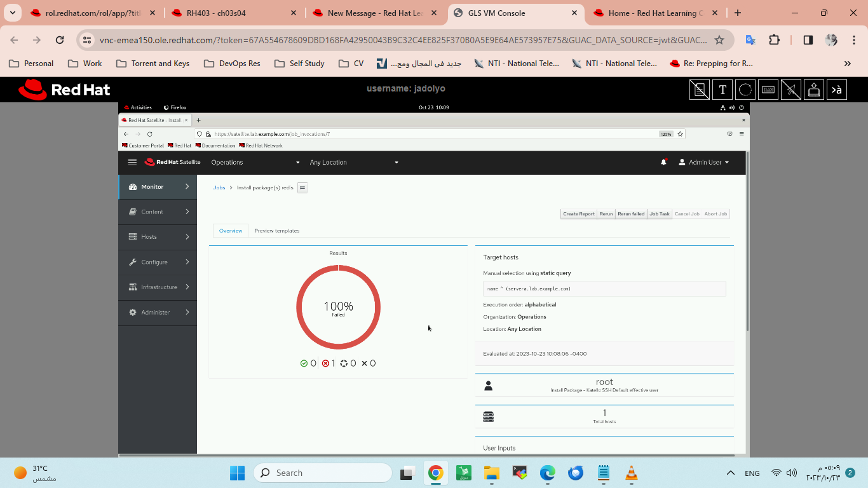Switch to the Preview templates tab
The height and width of the screenshot is (488, 868).
coord(276,231)
